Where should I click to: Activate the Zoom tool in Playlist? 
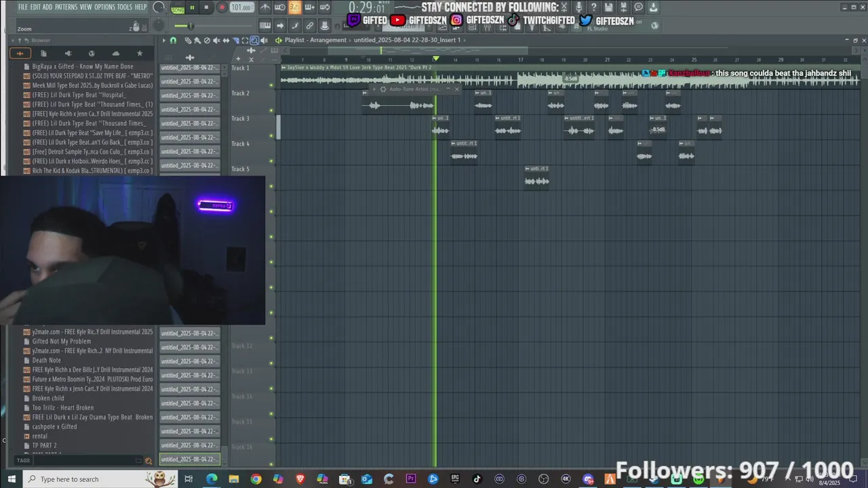(x=254, y=40)
